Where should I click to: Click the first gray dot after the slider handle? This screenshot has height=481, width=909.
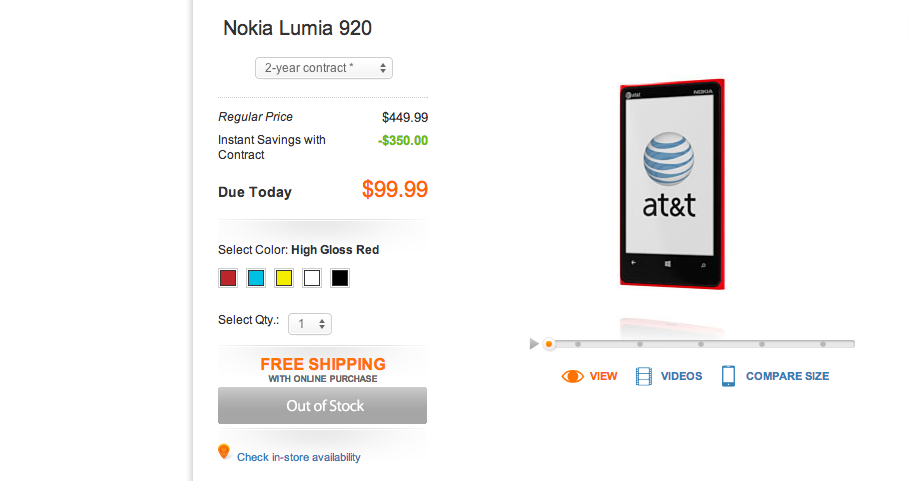pyautogui.click(x=578, y=344)
